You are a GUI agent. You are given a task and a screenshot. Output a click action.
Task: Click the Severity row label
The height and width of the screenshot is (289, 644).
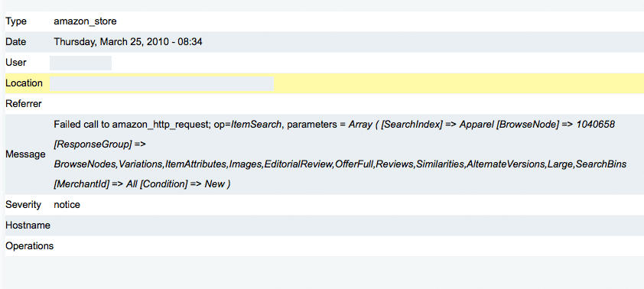click(24, 205)
